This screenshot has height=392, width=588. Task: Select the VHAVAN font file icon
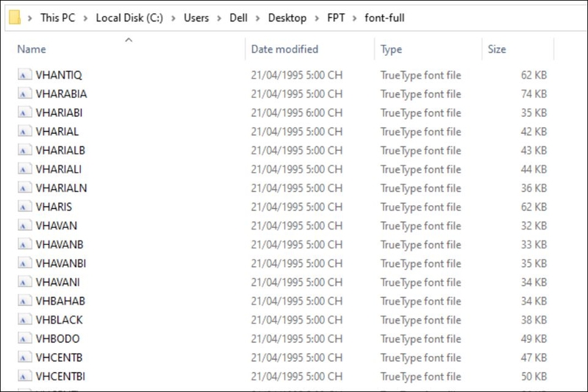(24, 226)
